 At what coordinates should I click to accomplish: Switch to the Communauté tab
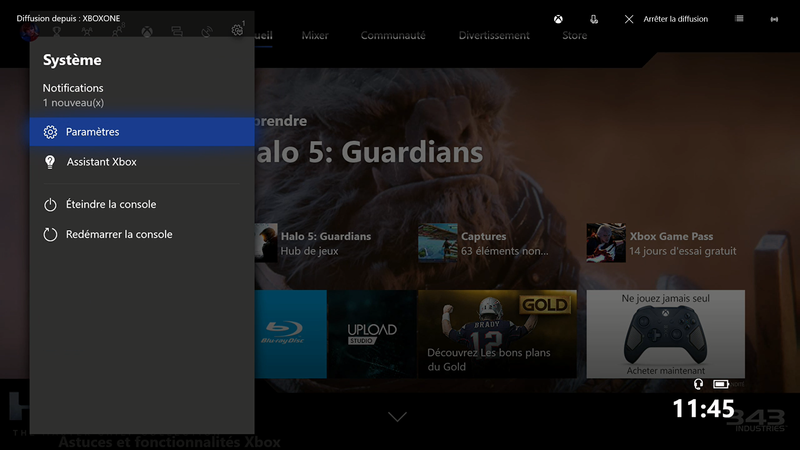pos(393,35)
